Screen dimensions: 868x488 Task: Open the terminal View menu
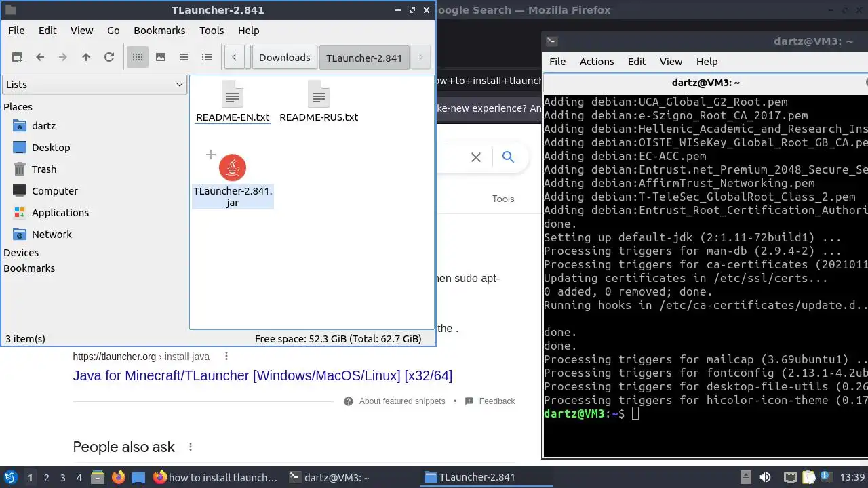(x=671, y=62)
